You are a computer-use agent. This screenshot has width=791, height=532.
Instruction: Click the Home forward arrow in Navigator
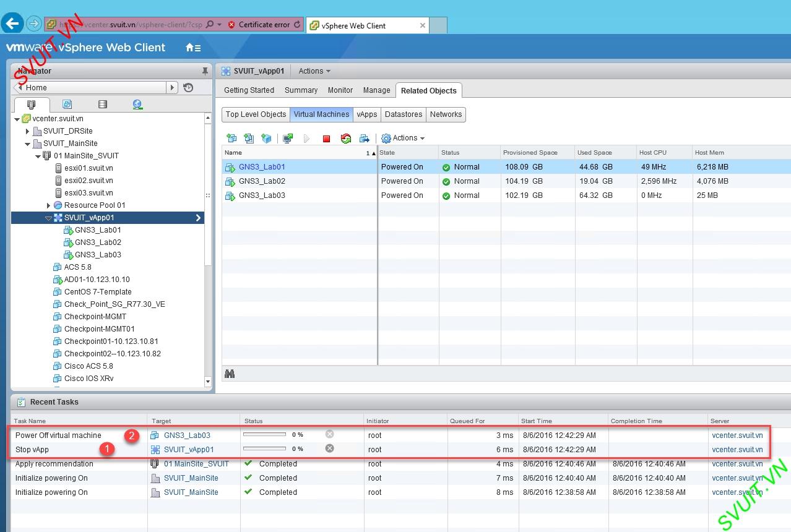point(173,88)
